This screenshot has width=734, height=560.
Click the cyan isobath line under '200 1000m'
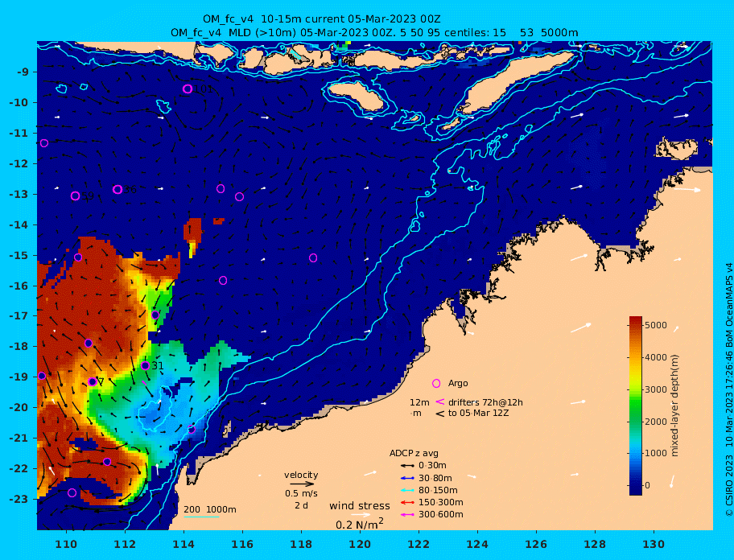pos(201,517)
